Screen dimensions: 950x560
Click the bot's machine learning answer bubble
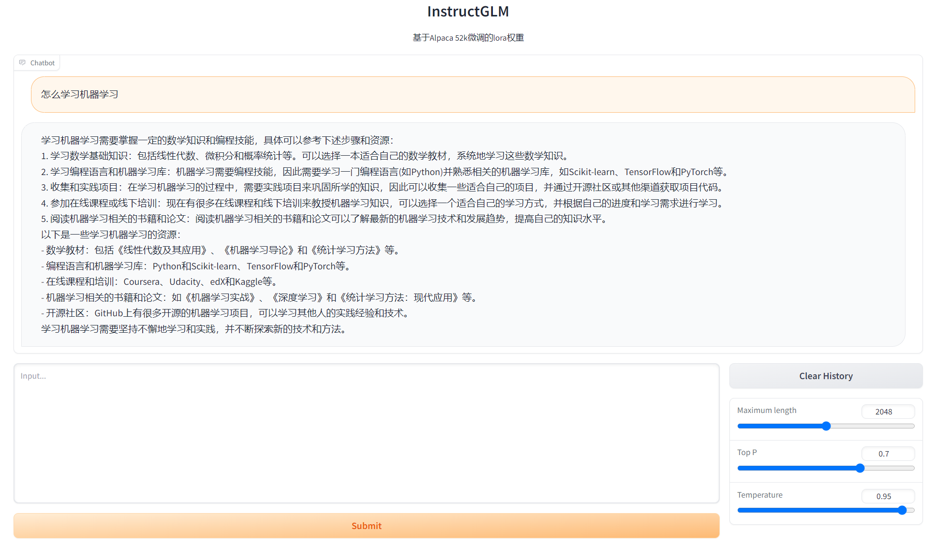(463, 235)
